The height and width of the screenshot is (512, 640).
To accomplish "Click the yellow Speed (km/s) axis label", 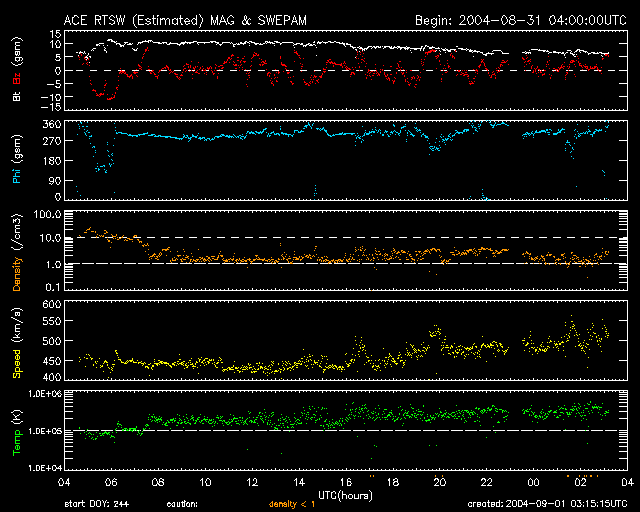I will (x=17, y=341).
